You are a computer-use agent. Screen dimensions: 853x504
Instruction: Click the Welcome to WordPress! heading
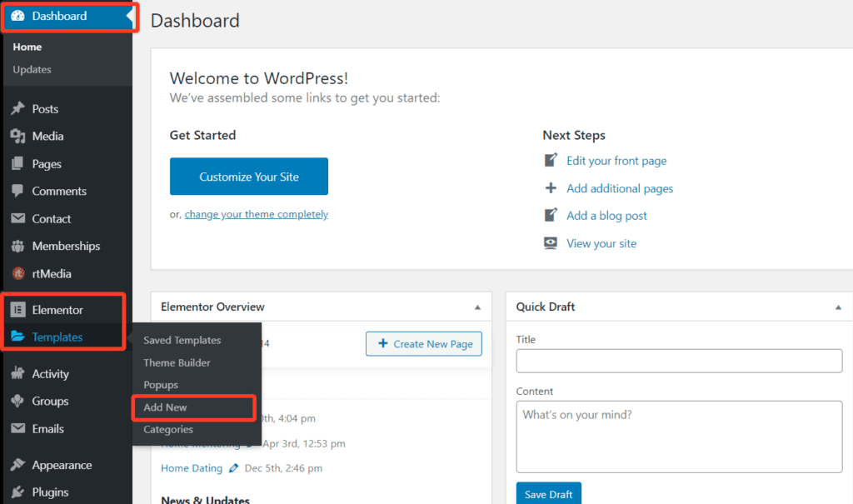point(259,78)
